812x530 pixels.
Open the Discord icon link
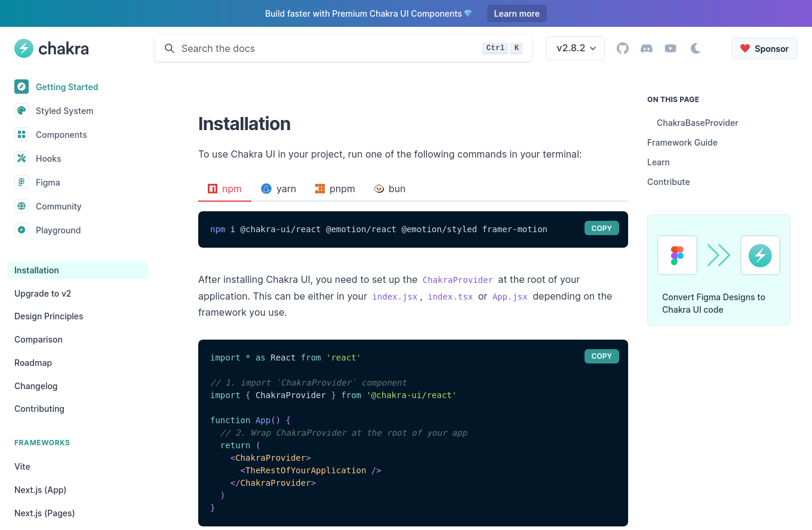(647, 48)
